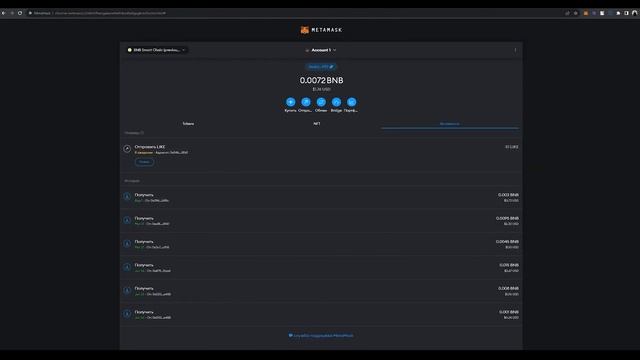Switch to the Tokens tab
Viewport: 640px width, 360px height.
[x=188, y=124]
